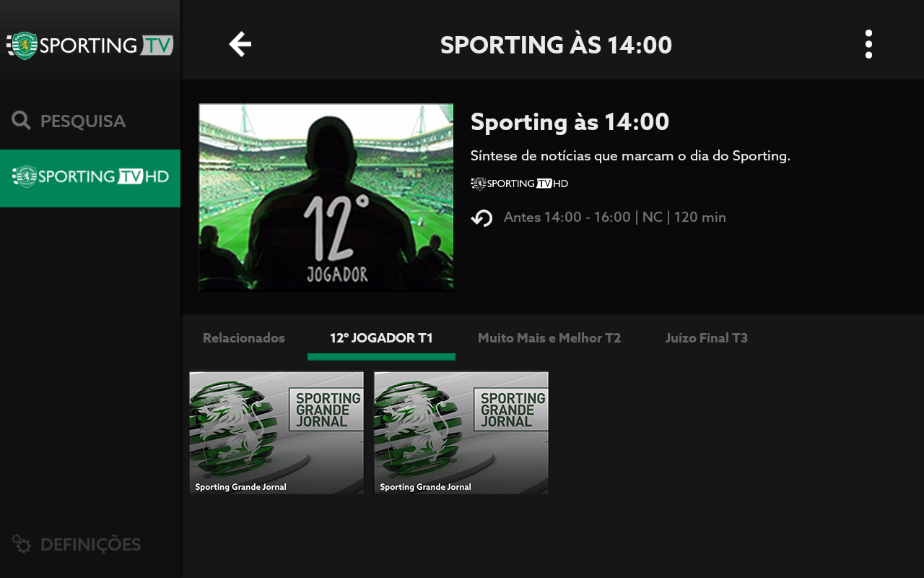Switch to the Juízo Final T3 tab
The image size is (924, 578).
pyautogui.click(x=707, y=338)
